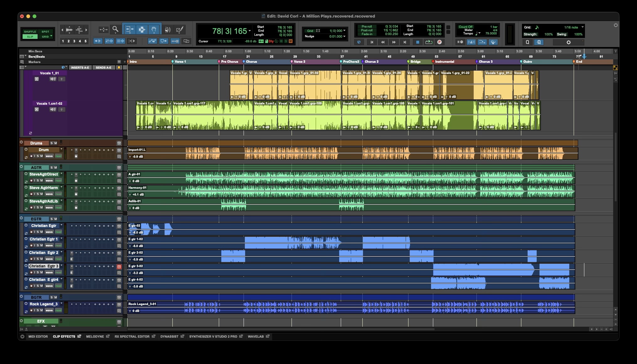Solo the Drums folder track
Image resolution: width=637 pixels, height=364 pixels.
tap(52, 143)
